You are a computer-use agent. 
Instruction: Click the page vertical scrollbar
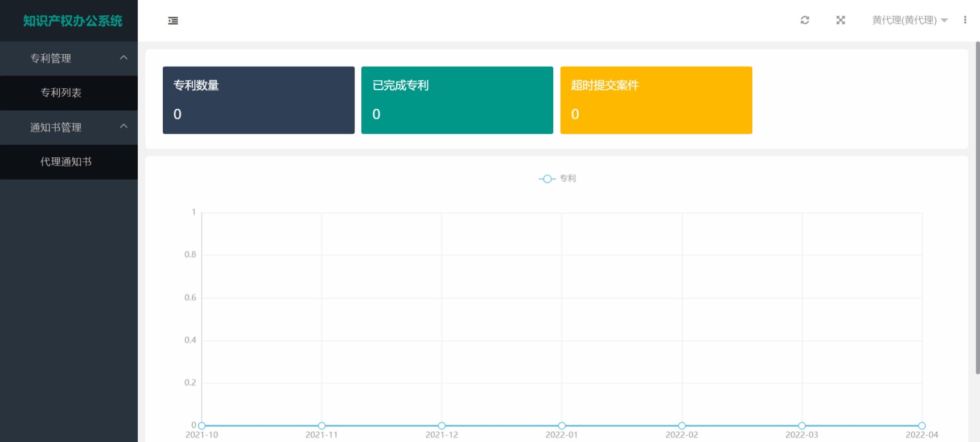[978, 208]
